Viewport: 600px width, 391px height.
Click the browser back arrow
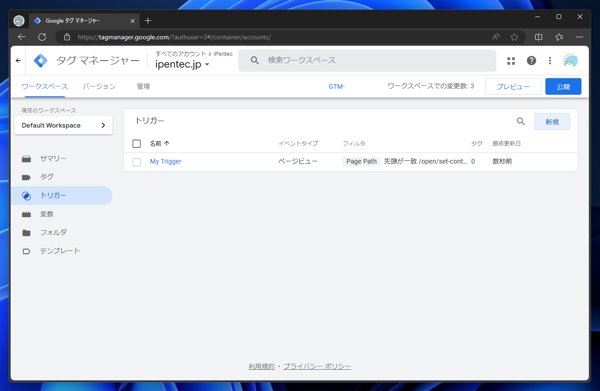click(x=21, y=37)
